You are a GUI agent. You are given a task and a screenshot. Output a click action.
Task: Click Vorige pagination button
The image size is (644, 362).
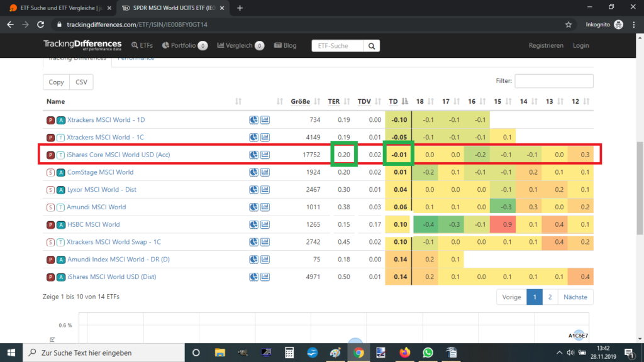pos(511,297)
